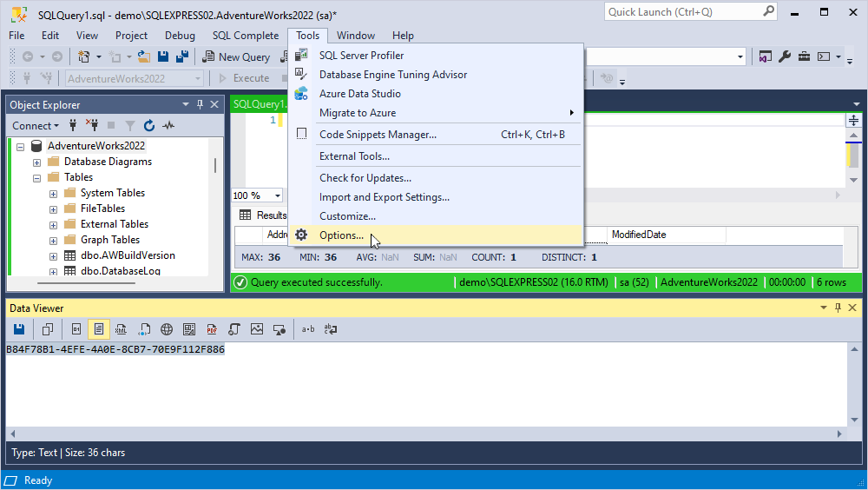
Task: Open Data Viewer window position dropdown
Action: tap(823, 308)
